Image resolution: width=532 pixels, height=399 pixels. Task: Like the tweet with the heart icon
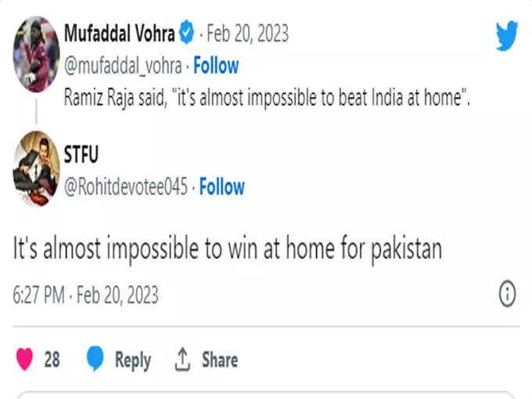(x=25, y=359)
